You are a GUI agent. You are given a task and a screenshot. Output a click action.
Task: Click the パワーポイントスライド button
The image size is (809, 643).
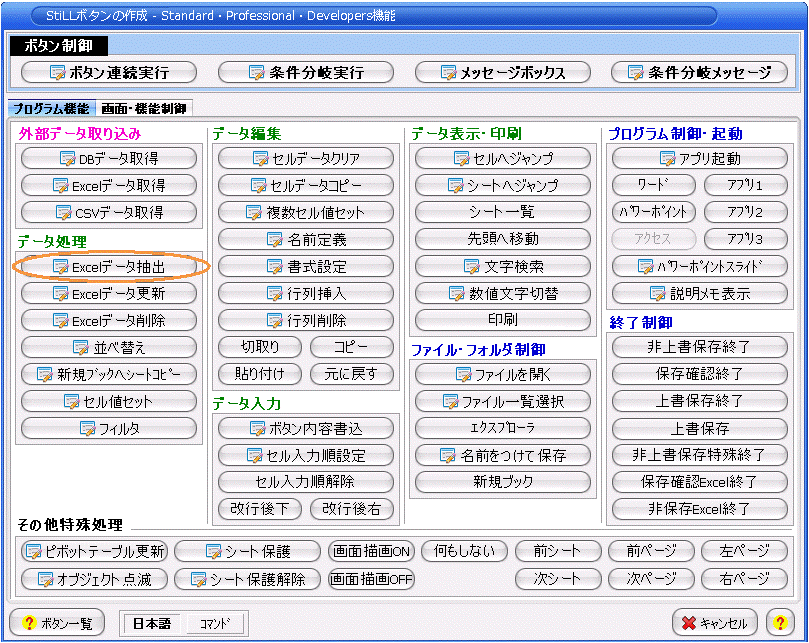700,266
